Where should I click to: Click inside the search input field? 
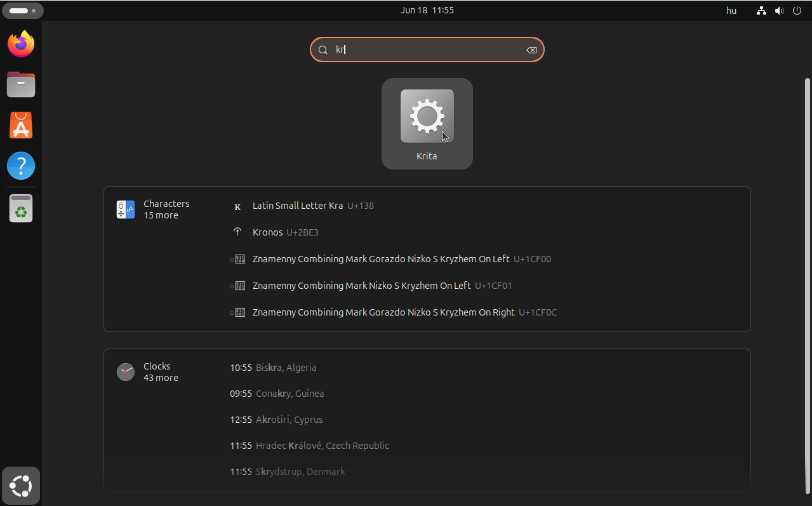[427, 50]
